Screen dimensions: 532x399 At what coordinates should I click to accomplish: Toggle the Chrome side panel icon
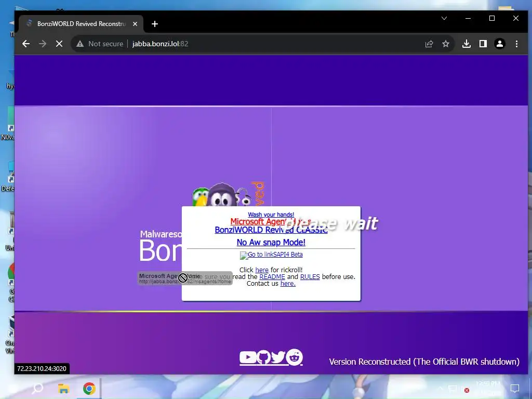pos(483,44)
